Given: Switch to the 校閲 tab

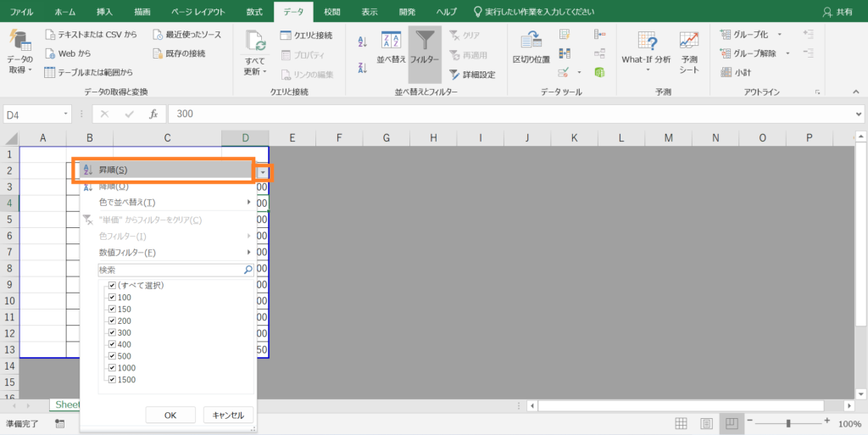Looking at the screenshot, I should point(332,12).
